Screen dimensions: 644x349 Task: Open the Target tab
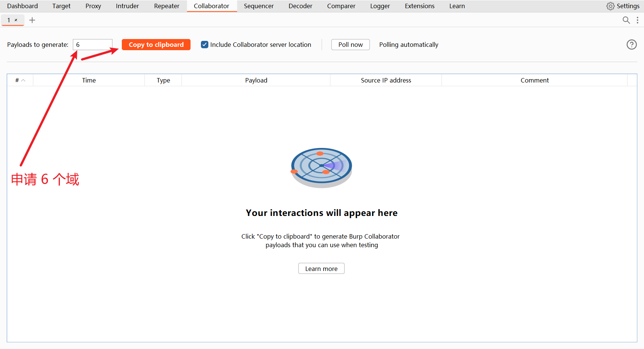click(x=61, y=6)
